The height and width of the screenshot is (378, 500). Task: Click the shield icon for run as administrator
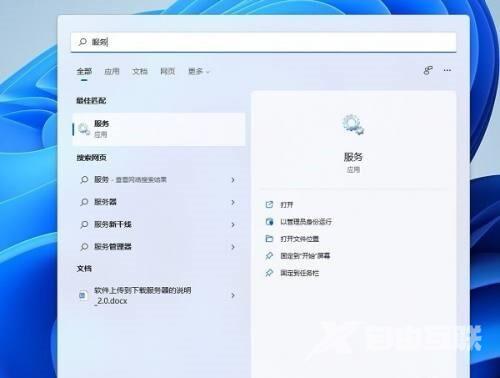pos(269,221)
